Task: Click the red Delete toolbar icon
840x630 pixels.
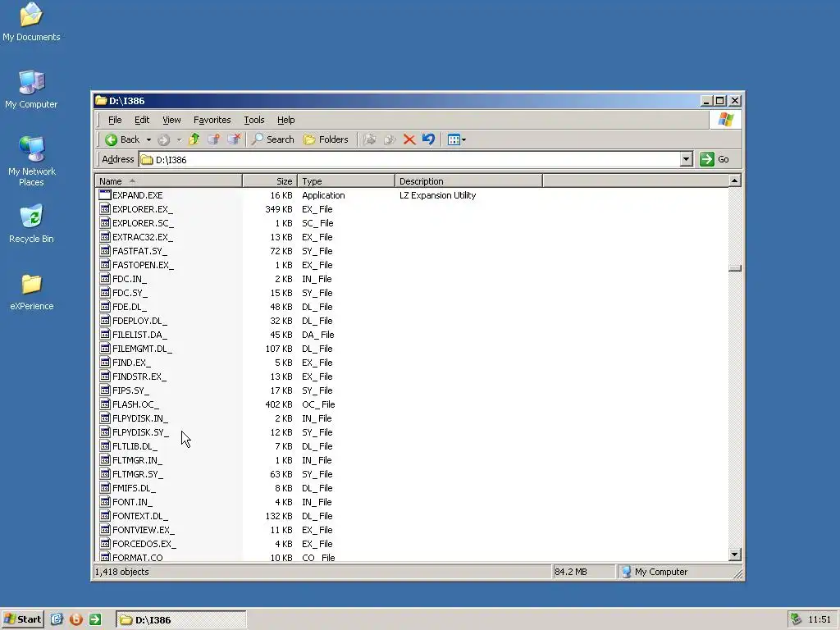Action: [409, 139]
